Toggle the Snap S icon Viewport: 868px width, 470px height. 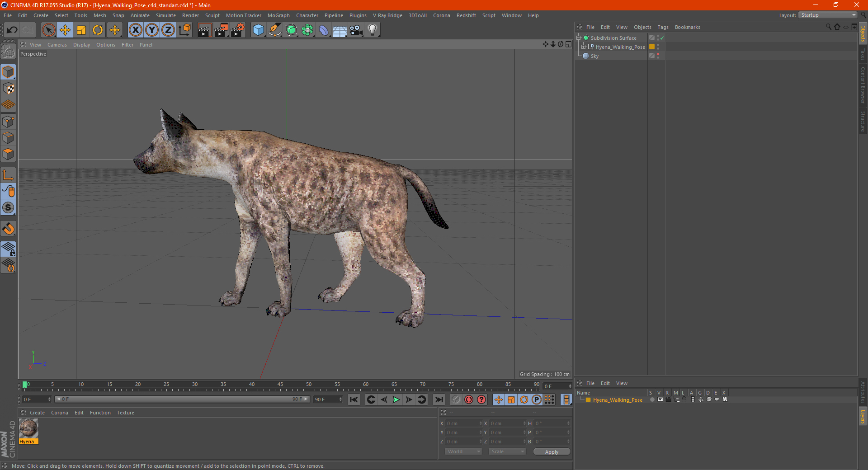pyautogui.click(x=8, y=208)
